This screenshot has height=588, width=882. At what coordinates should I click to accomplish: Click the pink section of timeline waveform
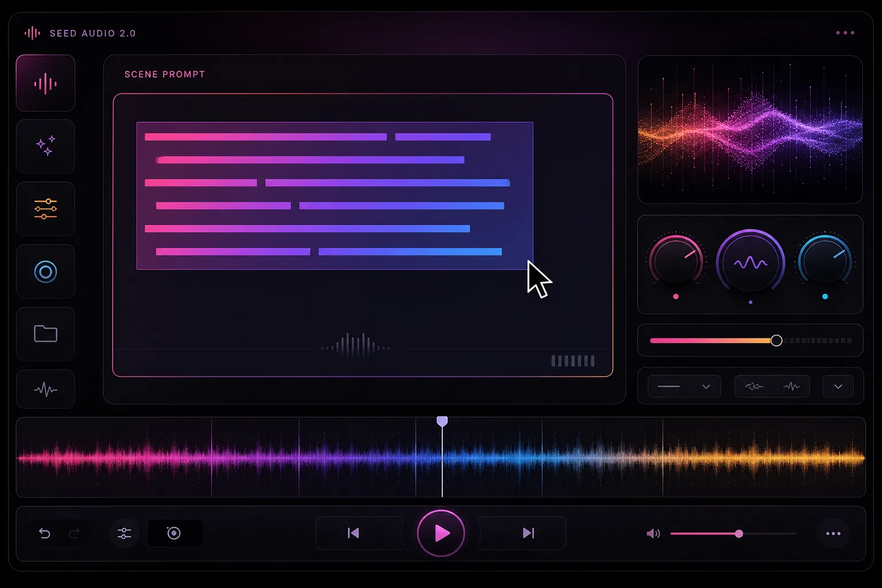[x=115, y=458]
